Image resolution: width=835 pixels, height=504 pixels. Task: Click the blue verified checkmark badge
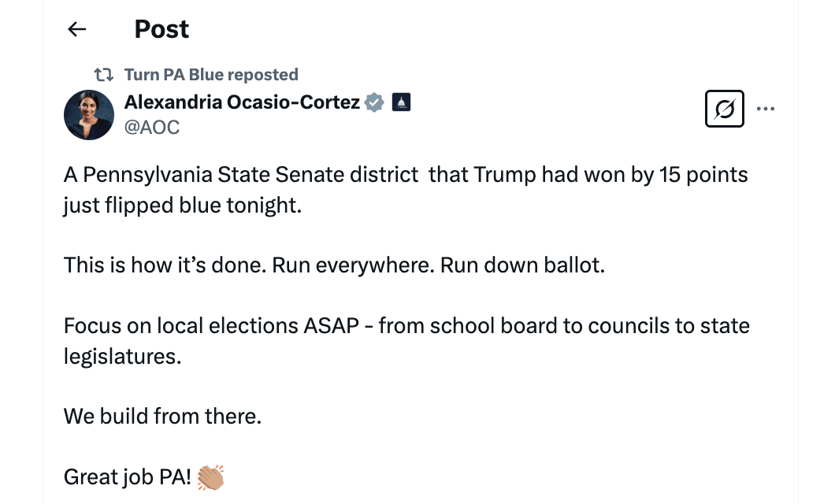374,102
